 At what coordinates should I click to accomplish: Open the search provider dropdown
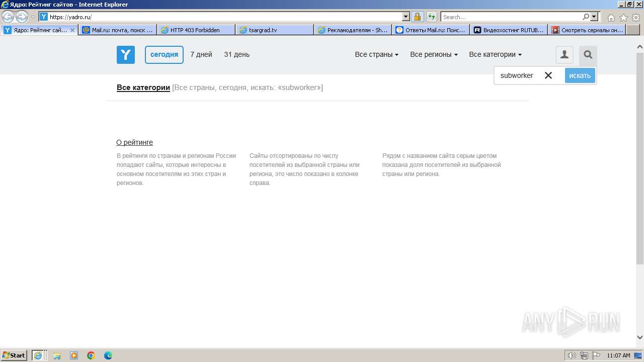coord(594,17)
